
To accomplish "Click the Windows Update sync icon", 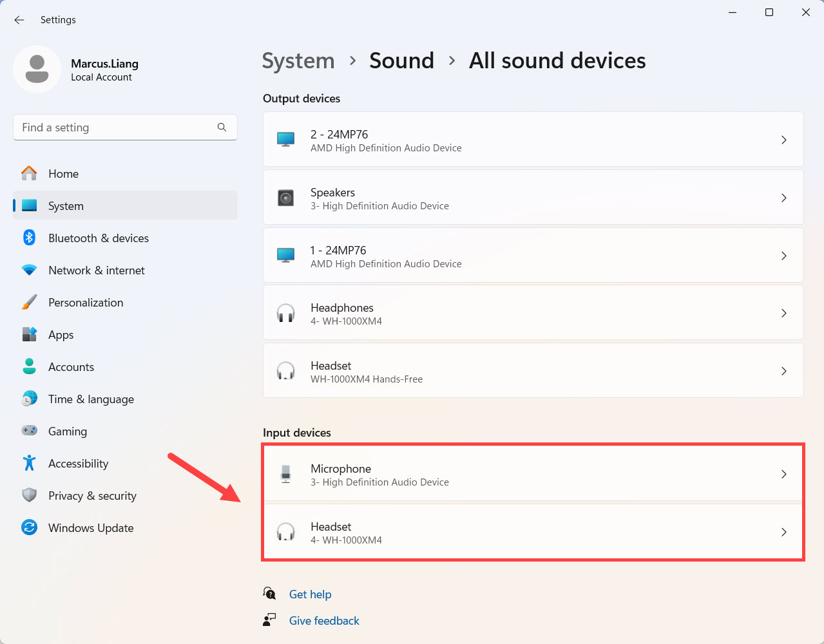I will pyautogui.click(x=30, y=527).
